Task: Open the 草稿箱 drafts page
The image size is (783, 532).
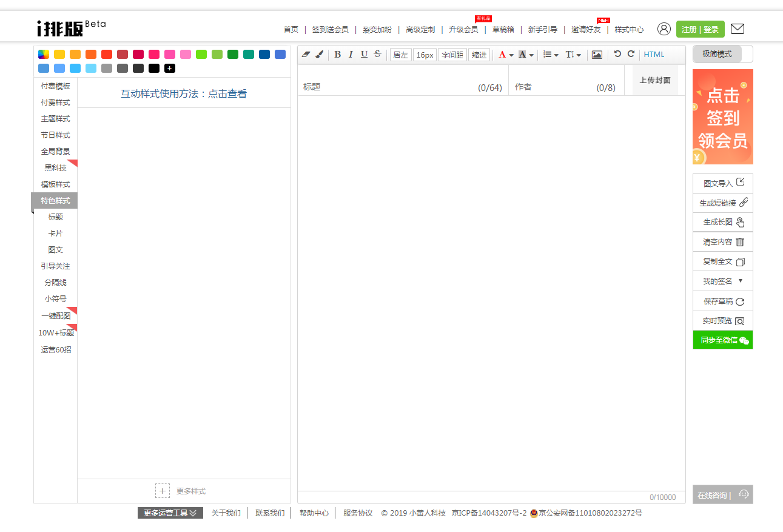Action: 503,29
